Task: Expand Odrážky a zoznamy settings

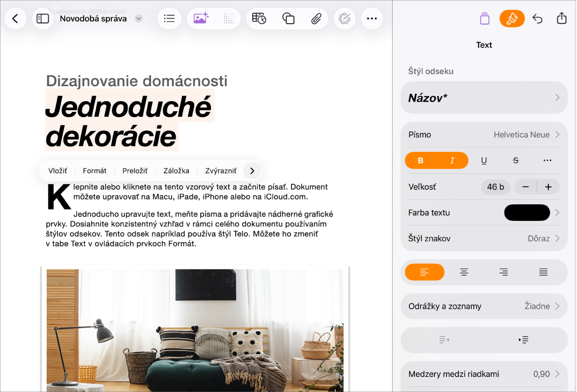Action: point(484,306)
